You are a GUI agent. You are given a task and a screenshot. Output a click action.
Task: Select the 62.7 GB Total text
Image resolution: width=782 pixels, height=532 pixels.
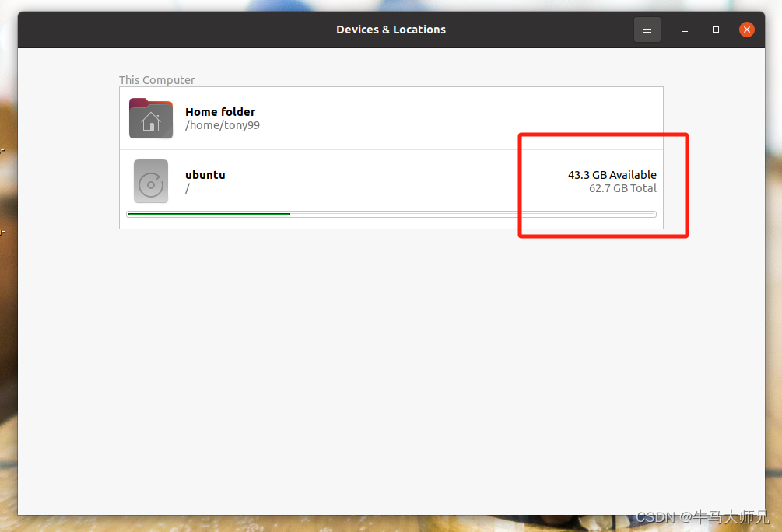622,187
